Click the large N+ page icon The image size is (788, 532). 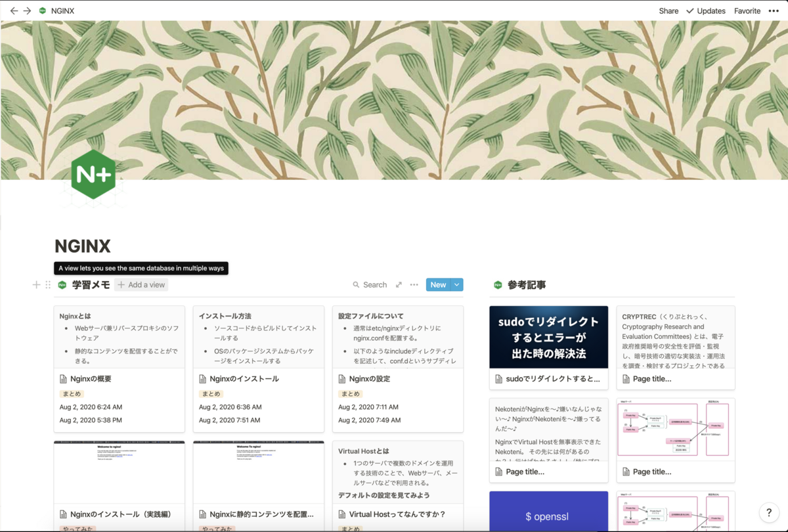93,174
